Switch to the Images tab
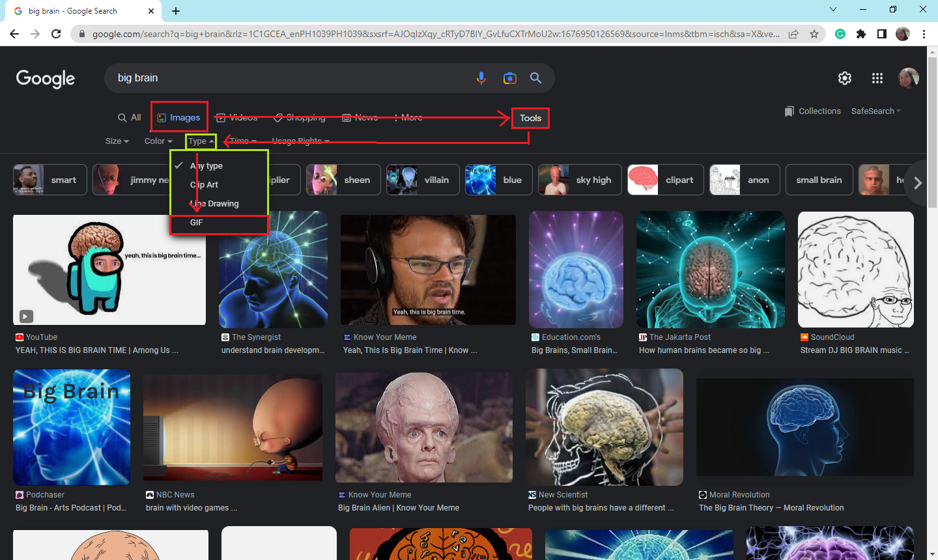The width and height of the screenshot is (938, 560). (179, 118)
